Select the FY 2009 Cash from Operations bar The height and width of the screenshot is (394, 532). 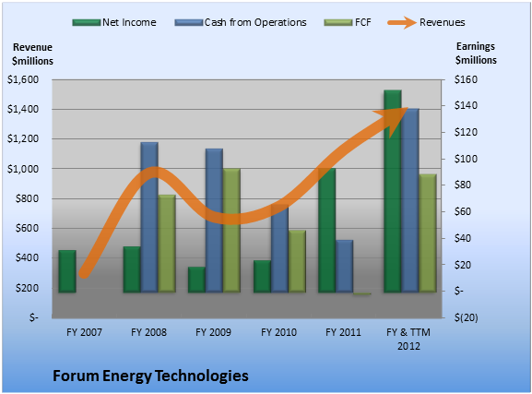pos(215,221)
